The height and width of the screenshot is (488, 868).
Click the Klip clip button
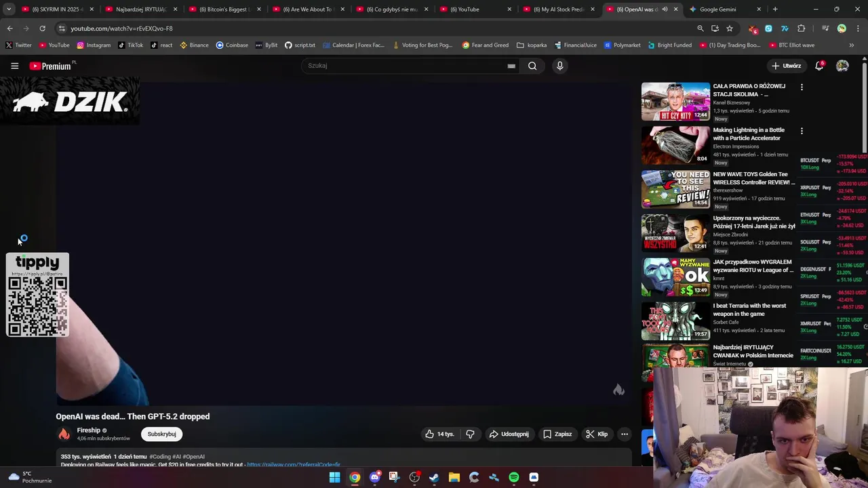click(x=597, y=434)
